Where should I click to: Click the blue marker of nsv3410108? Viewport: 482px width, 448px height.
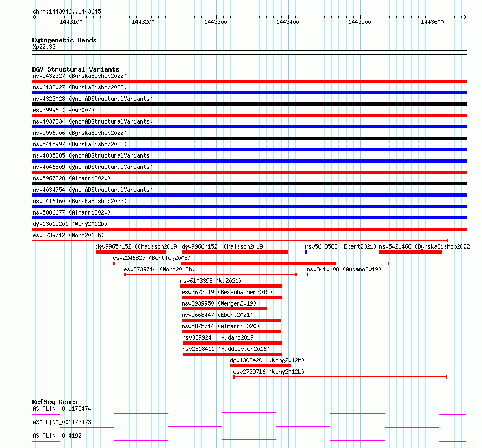(308, 275)
